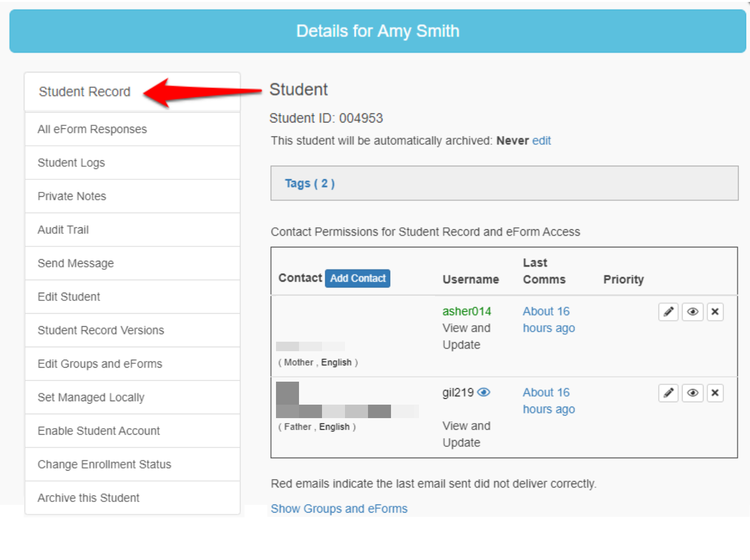
Task: Click the pencil edit icon for Mother contact
Action: click(668, 312)
